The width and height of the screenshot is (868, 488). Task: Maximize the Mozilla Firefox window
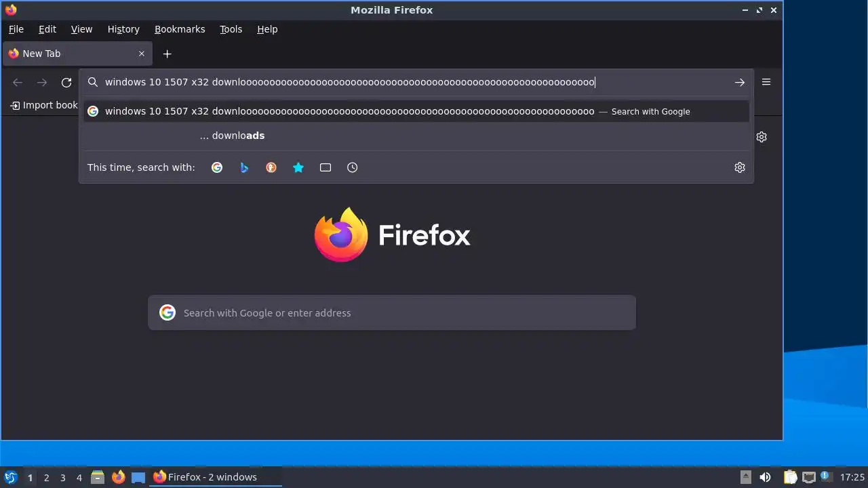(x=759, y=10)
